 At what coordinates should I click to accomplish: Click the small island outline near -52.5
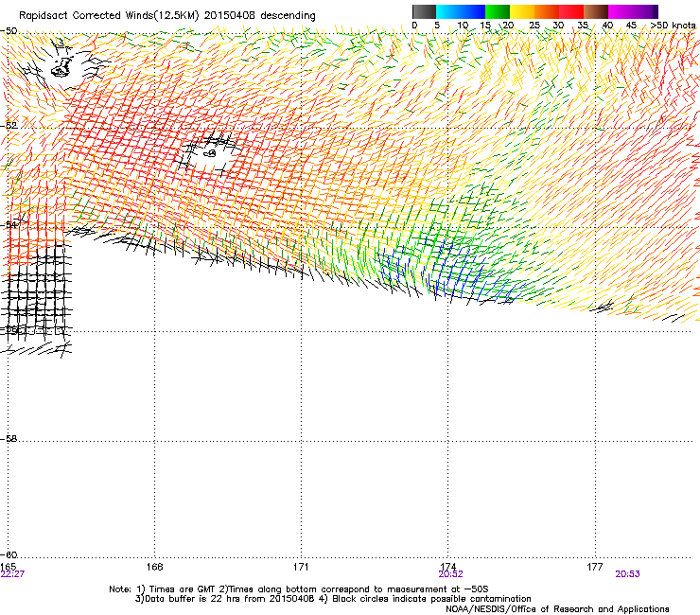(x=209, y=153)
